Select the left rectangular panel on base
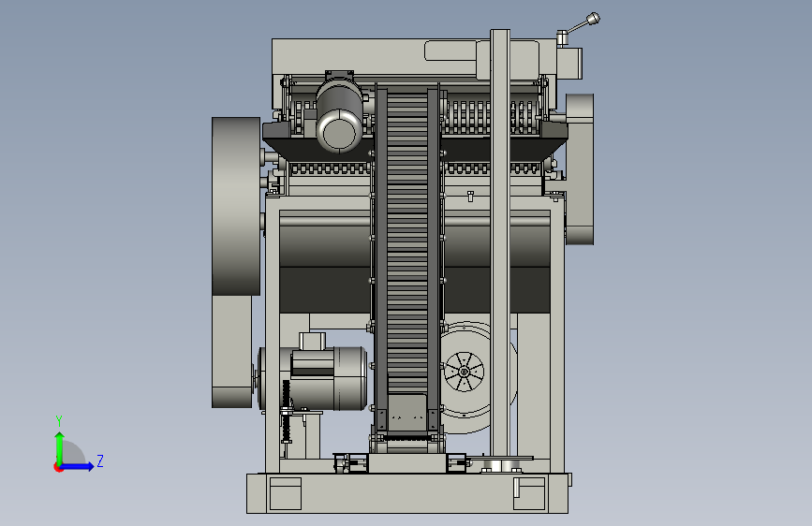This screenshot has height=526, width=812. [x=286, y=493]
